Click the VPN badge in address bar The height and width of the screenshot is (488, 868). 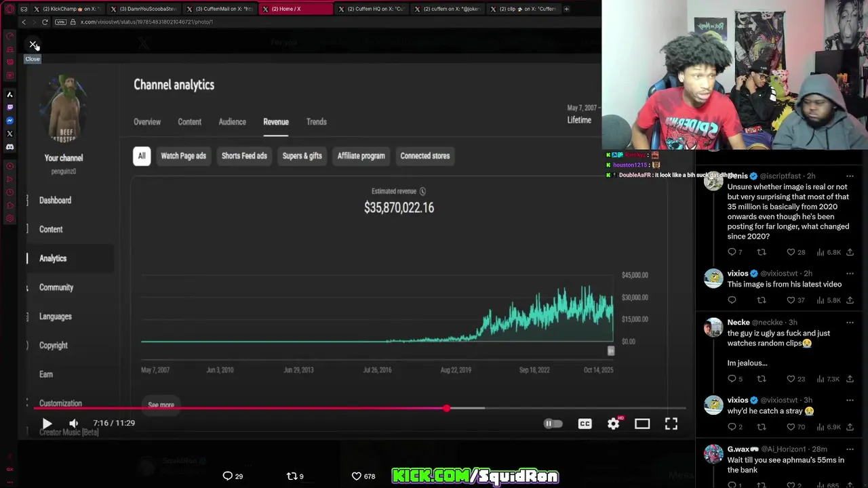click(x=60, y=22)
